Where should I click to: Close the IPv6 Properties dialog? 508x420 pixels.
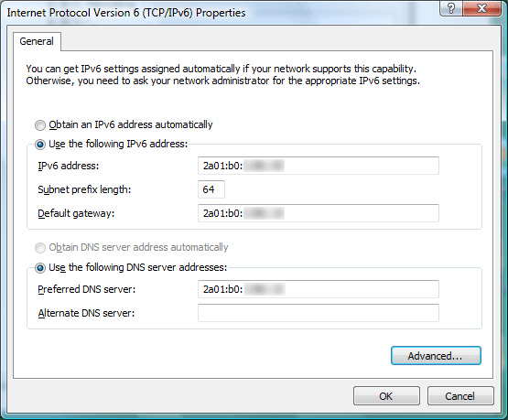point(482,7)
